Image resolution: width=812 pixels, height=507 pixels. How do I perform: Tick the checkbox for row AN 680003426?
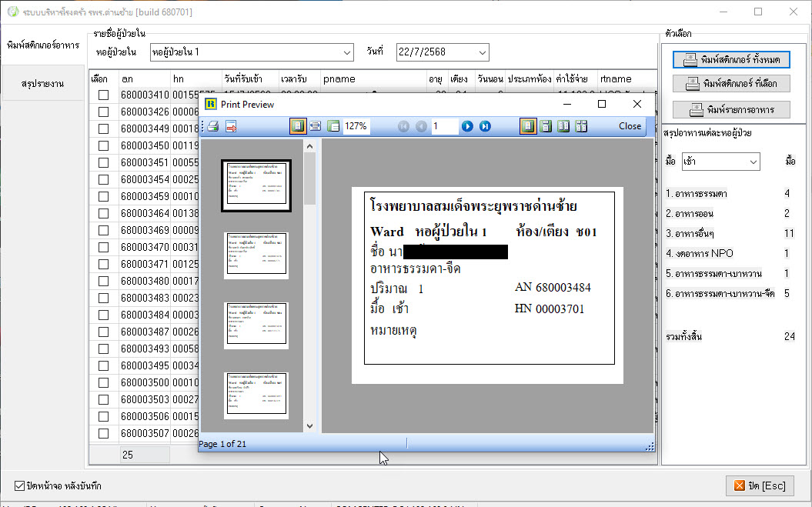103,112
